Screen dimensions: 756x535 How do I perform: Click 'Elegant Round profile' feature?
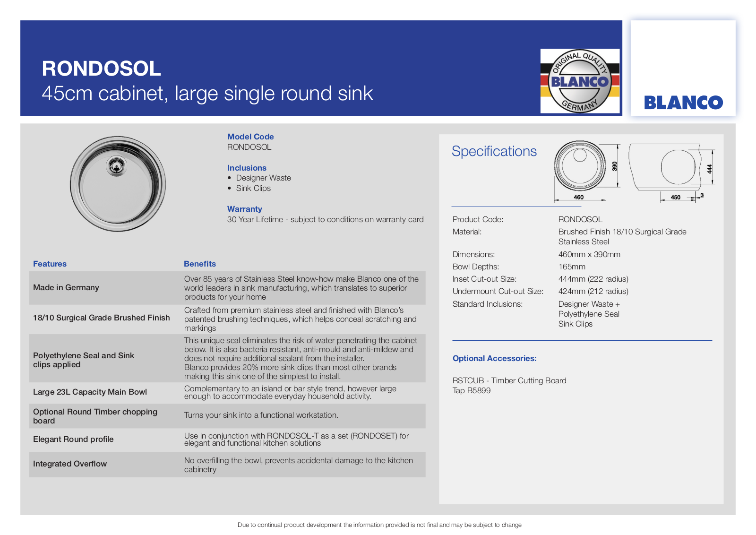pyautogui.click(x=73, y=439)
